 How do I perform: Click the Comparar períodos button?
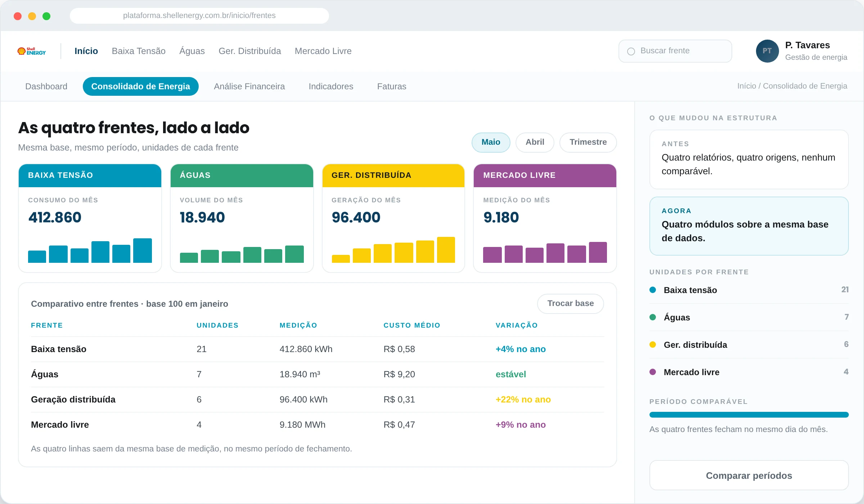(x=749, y=476)
